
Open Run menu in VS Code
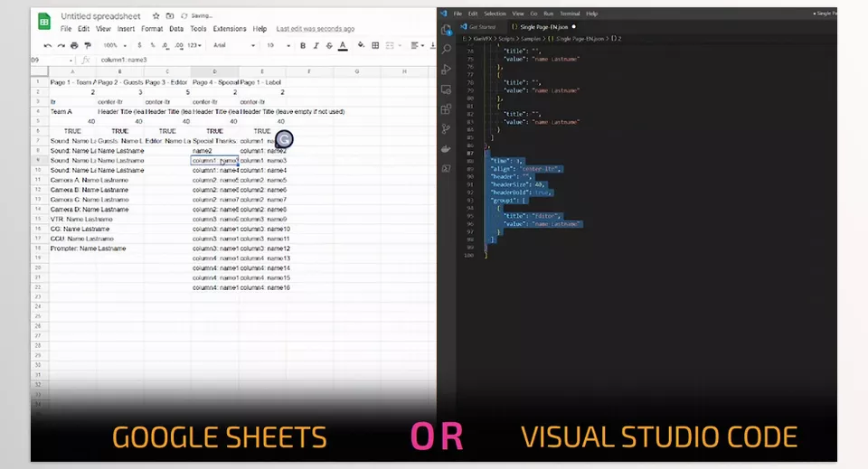548,14
